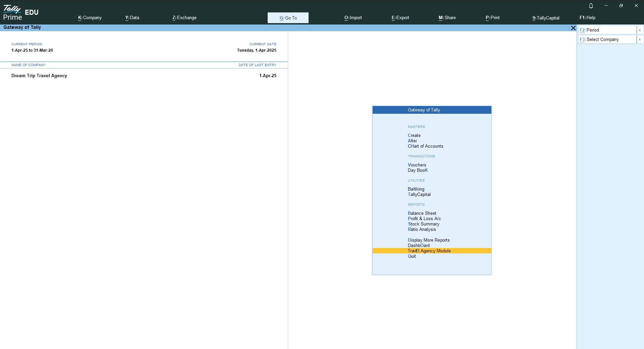This screenshot has height=349, width=644.
Task: Open the Go To search box
Action: pyautogui.click(x=288, y=18)
